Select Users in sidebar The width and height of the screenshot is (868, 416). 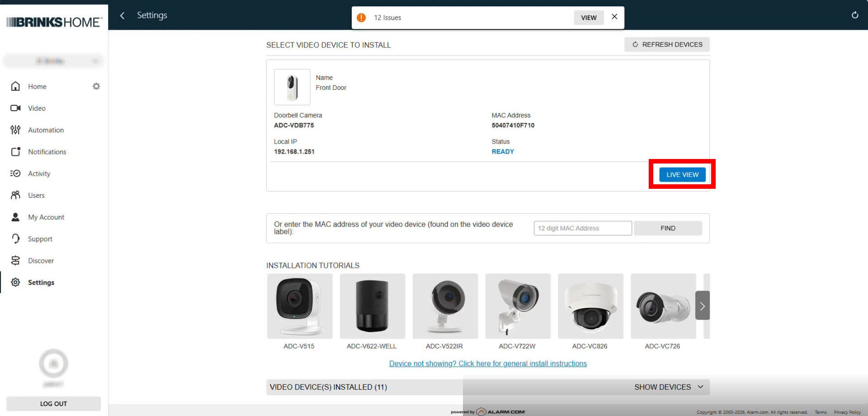coord(36,195)
